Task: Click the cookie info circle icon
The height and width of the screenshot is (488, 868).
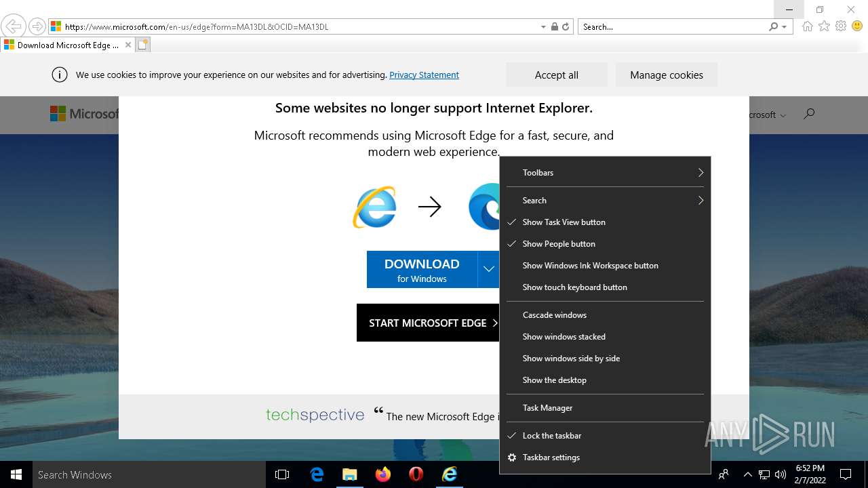Action: coord(60,75)
